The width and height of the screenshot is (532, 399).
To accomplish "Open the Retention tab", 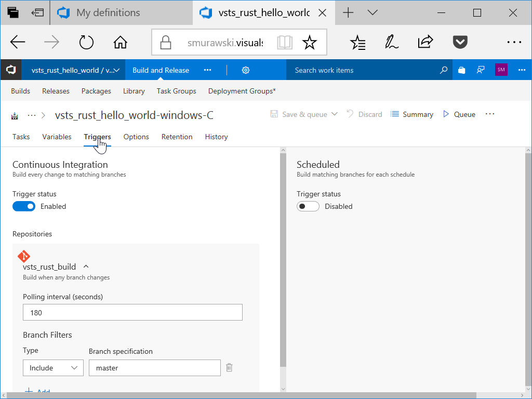I will pyautogui.click(x=177, y=137).
